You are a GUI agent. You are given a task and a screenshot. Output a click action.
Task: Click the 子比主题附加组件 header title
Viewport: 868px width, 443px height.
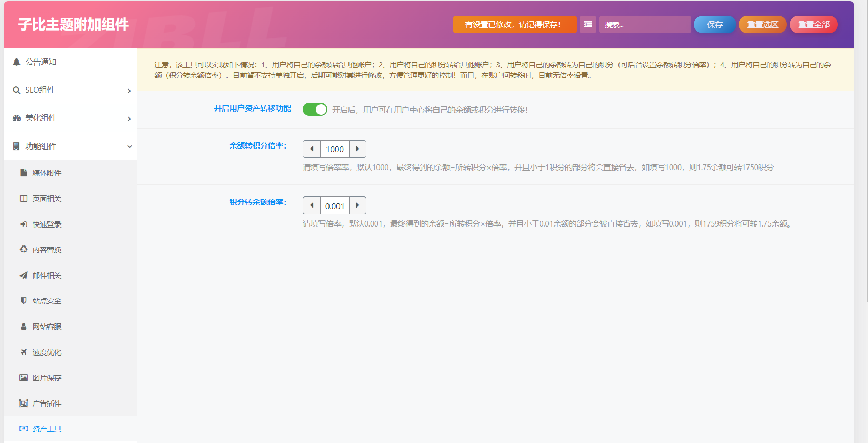tap(74, 25)
